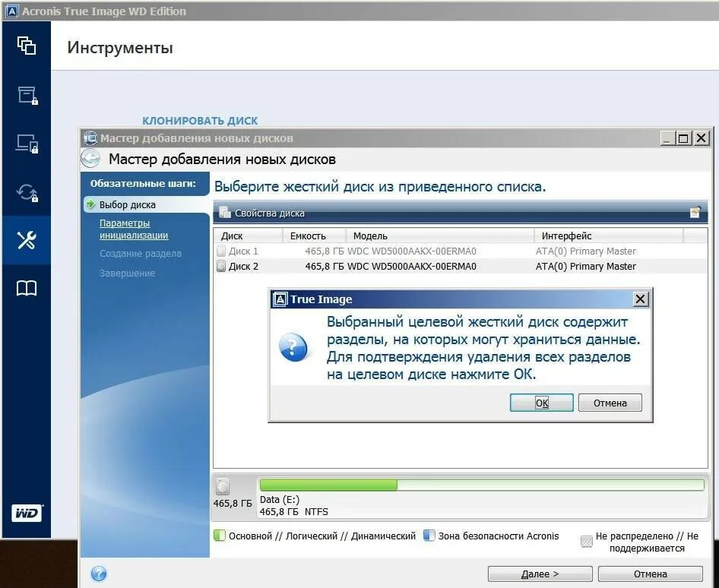The height and width of the screenshot is (588, 719).
Task: Click the Acronis icon in title bar
Action: [11, 11]
